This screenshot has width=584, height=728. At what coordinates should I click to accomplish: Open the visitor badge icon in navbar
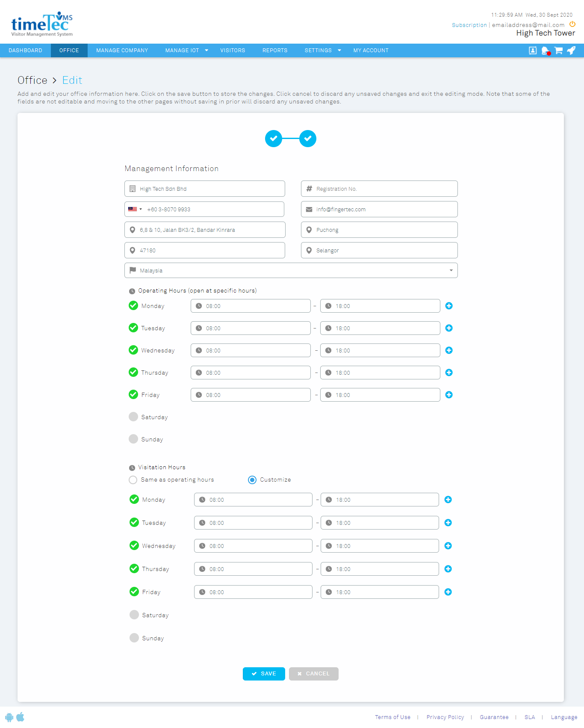point(533,50)
